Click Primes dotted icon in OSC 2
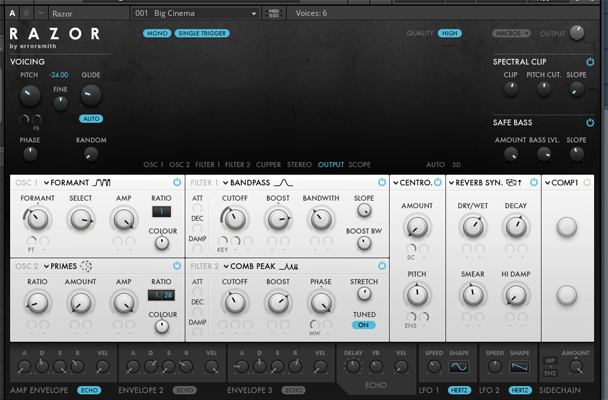Viewport: 608px width, 400px height. tap(86, 266)
